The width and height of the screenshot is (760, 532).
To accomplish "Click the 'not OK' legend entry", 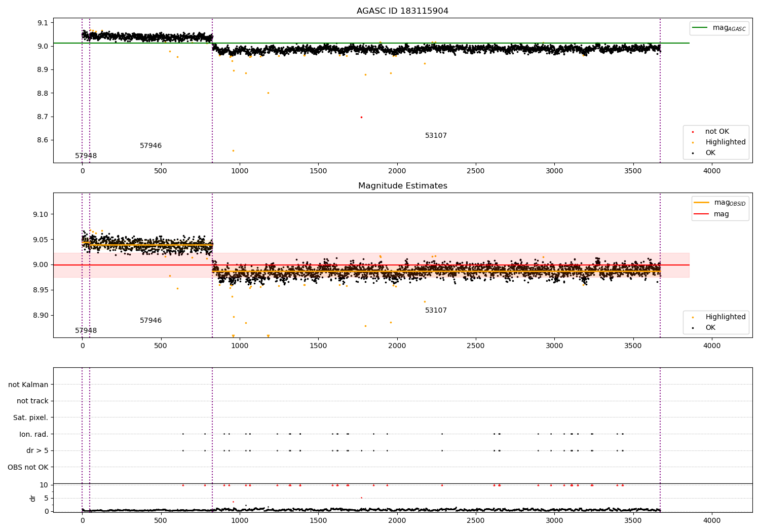I will (716, 132).
